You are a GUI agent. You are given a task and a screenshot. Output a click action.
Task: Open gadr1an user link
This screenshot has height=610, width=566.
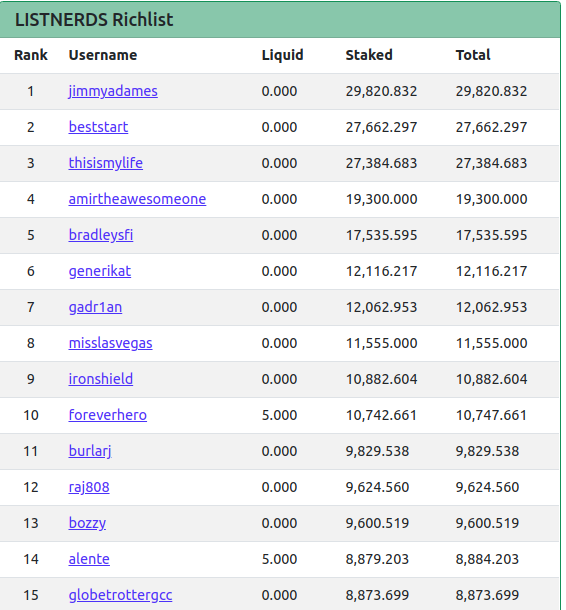(x=95, y=307)
